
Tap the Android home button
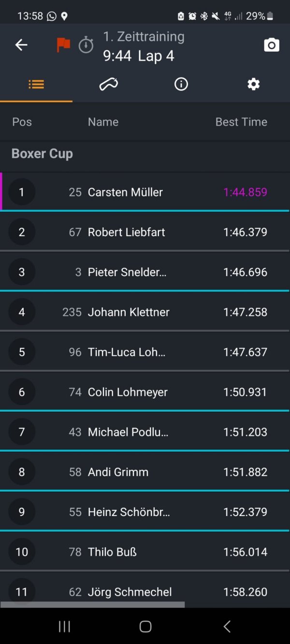tap(145, 627)
